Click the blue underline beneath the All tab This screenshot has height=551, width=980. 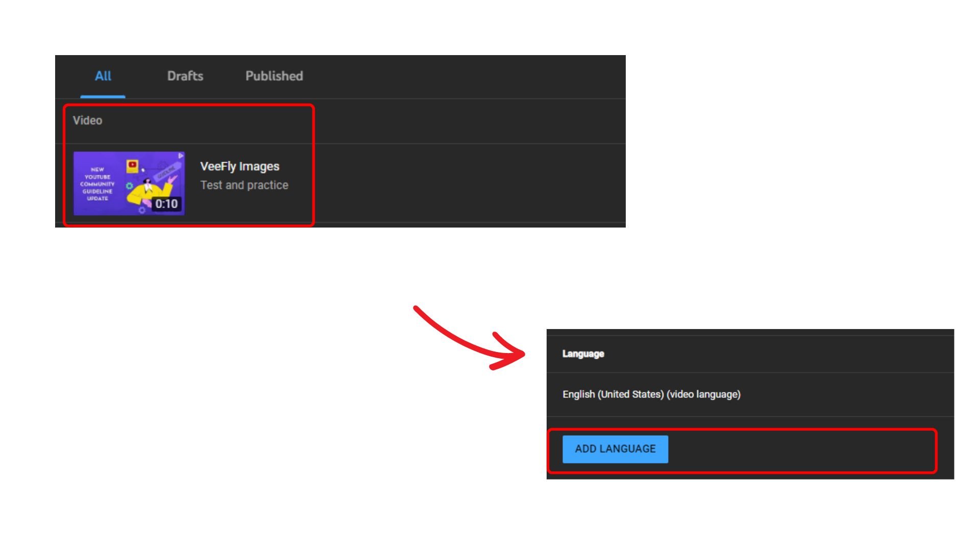(x=103, y=96)
